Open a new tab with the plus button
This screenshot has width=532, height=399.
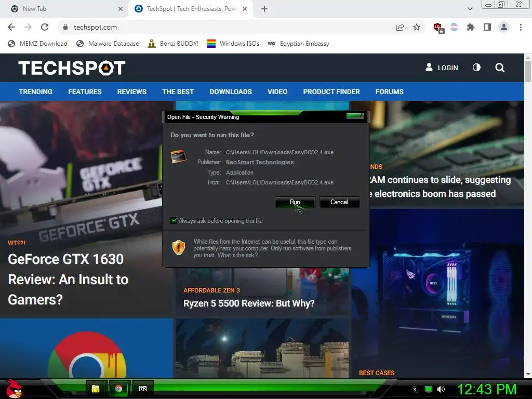(264, 9)
